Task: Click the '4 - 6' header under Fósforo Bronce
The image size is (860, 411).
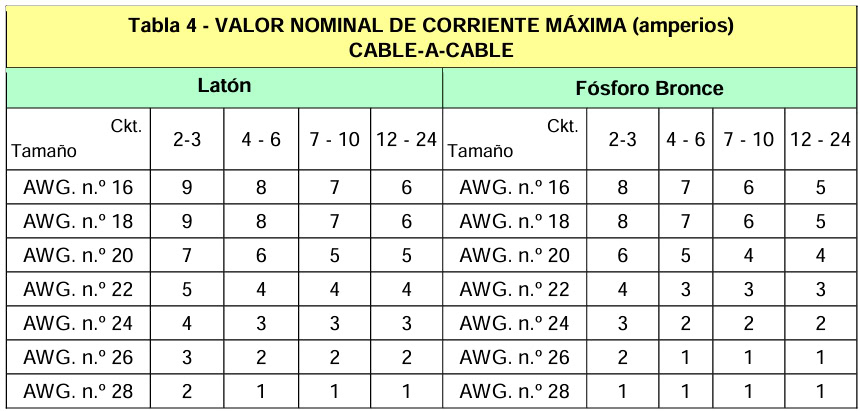Action: [x=686, y=140]
